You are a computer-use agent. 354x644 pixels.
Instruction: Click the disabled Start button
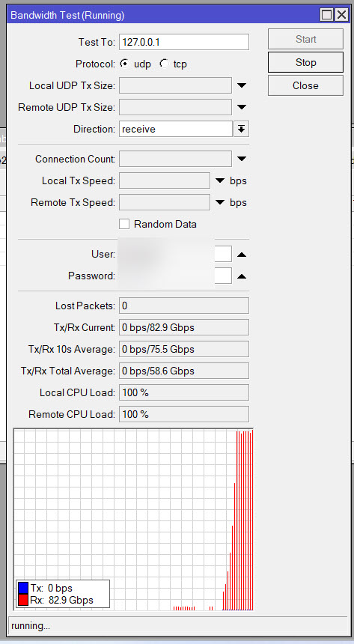(305, 40)
